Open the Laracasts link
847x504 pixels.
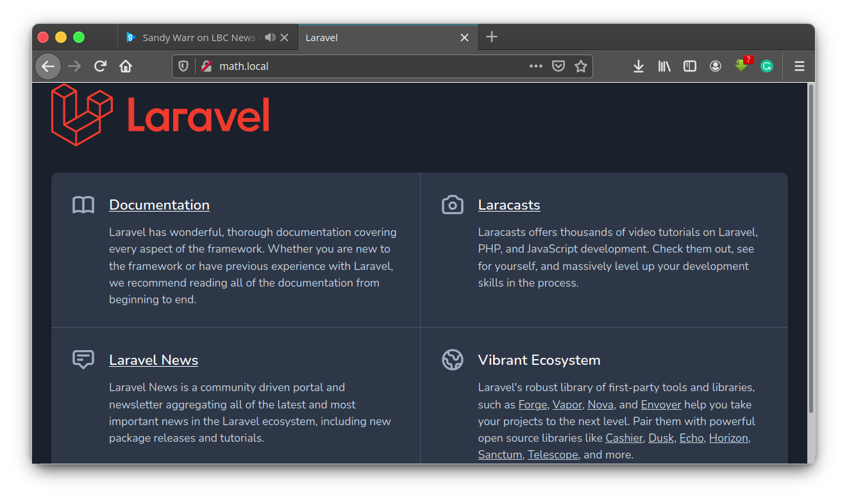509,205
